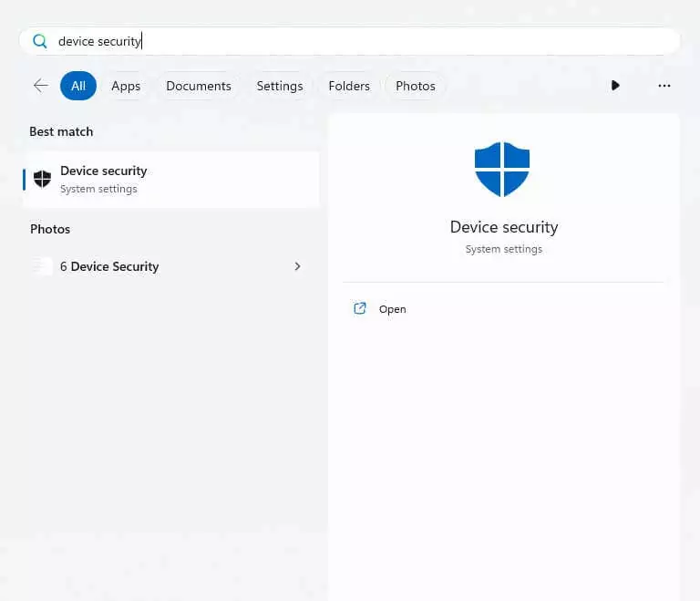Image resolution: width=700 pixels, height=601 pixels.
Task: Show more filters with the play arrow
Action: pyautogui.click(x=615, y=86)
